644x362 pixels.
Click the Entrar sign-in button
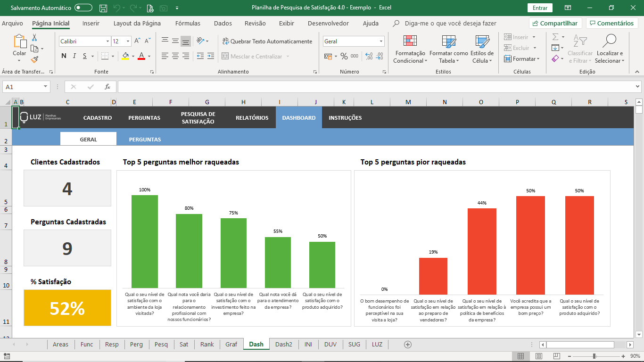click(540, 8)
